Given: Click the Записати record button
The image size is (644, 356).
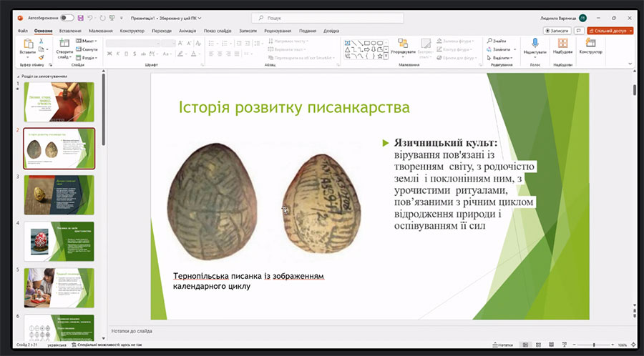Looking at the screenshot, I should 557,31.
